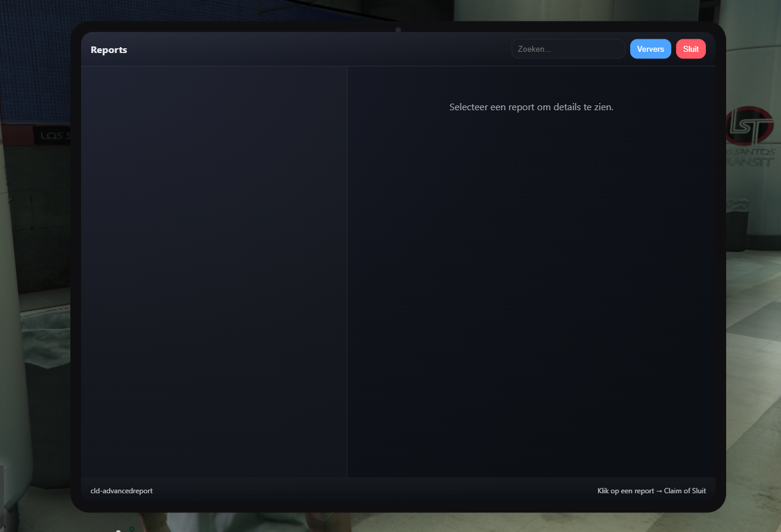Click the Reports title text
781x532 pixels.
pyautogui.click(x=109, y=50)
